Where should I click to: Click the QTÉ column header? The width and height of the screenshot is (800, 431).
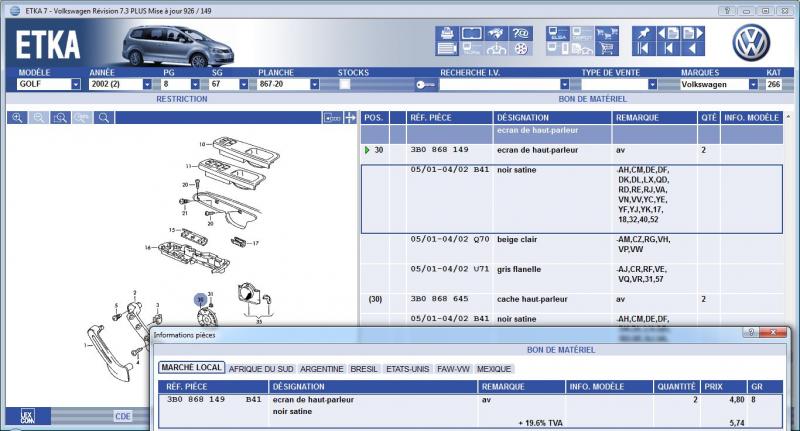pos(709,118)
